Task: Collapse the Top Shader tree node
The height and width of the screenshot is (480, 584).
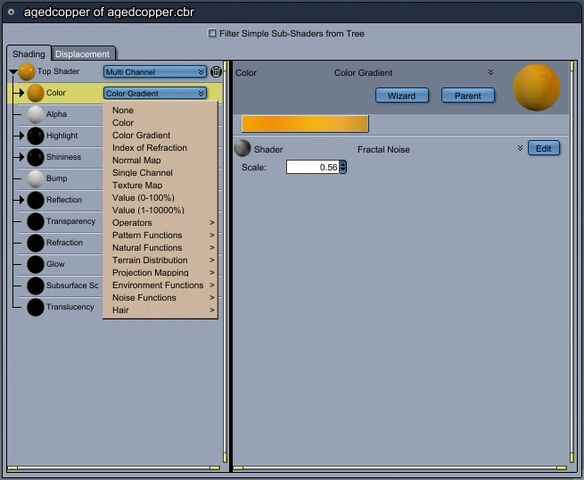Action: point(13,71)
